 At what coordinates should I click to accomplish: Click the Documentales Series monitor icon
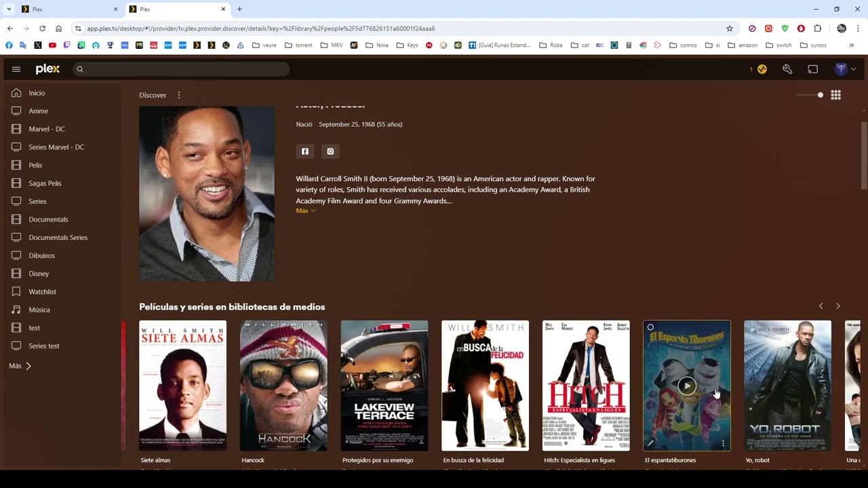click(x=16, y=237)
